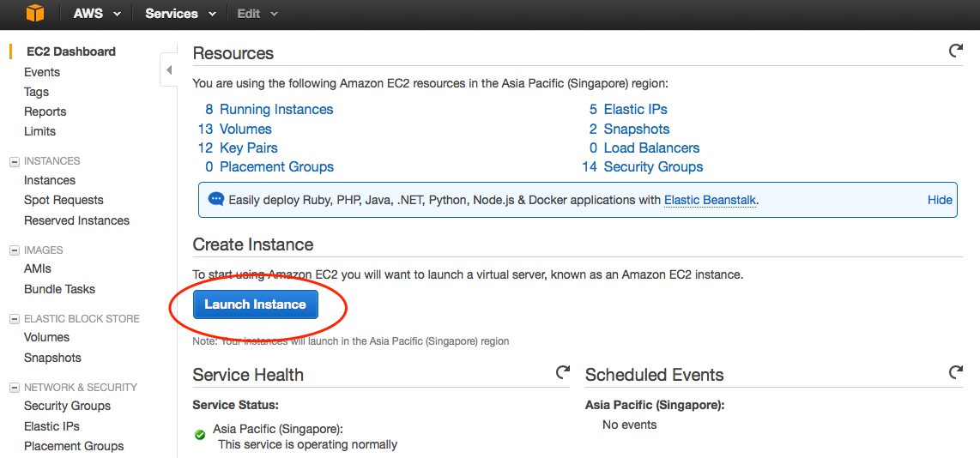Collapse the left sidebar with the arrow handle
Screen dimensions: 980x458
tap(168, 69)
